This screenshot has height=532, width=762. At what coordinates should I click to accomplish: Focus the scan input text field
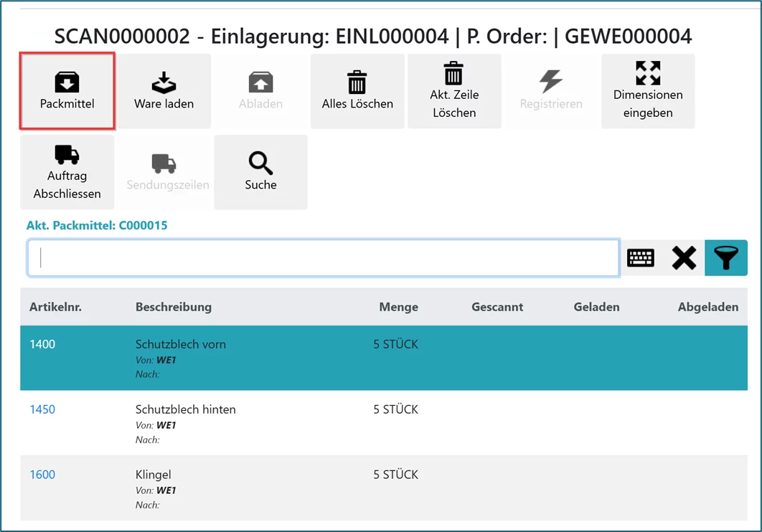[x=323, y=258]
